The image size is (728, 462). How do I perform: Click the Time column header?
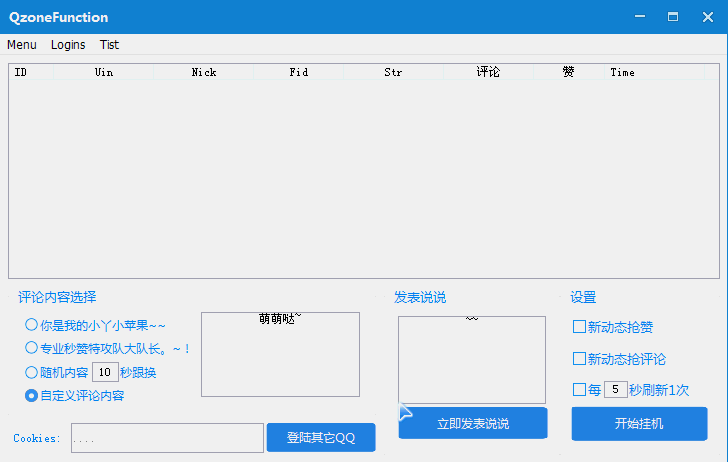(x=654, y=72)
